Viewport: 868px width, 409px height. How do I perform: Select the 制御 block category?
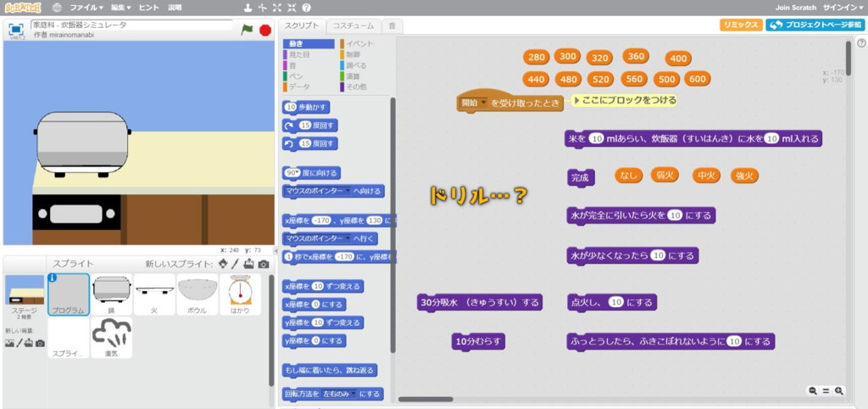coord(353,55)
